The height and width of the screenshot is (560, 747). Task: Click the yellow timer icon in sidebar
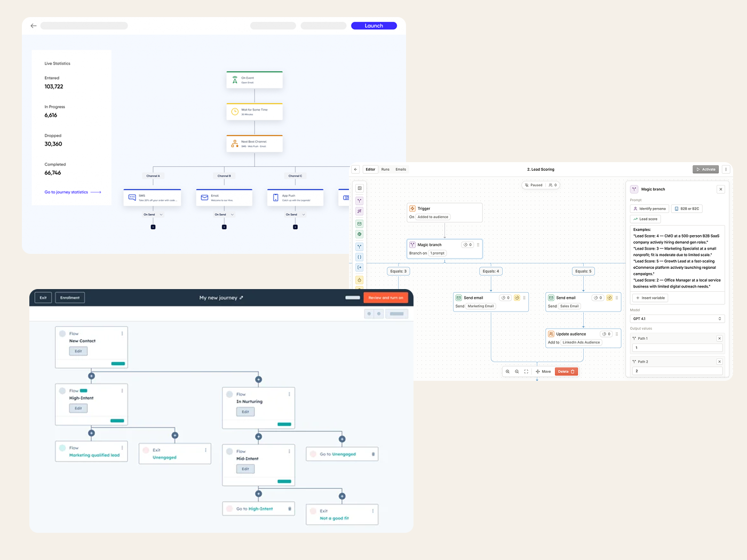pos(360,280)
